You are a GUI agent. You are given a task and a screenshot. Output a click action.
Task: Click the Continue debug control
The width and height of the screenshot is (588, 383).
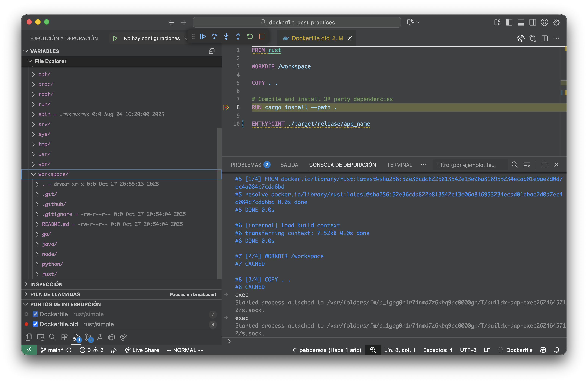[203, 37]
